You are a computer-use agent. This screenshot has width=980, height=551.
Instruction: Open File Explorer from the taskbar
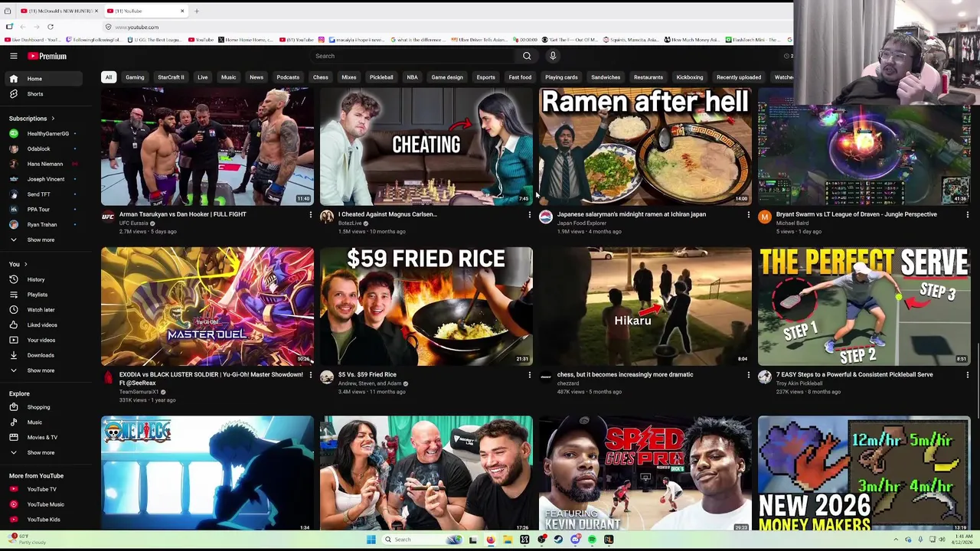[507, 540]
